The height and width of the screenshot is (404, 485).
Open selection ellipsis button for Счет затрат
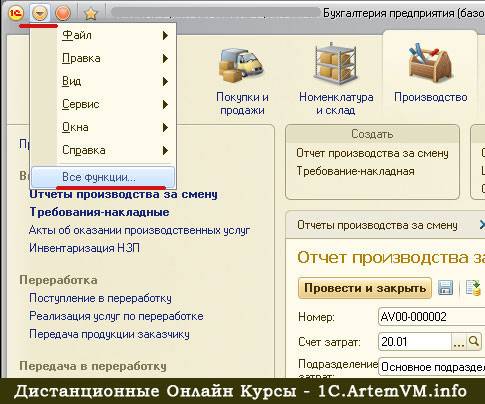[459, 342]
